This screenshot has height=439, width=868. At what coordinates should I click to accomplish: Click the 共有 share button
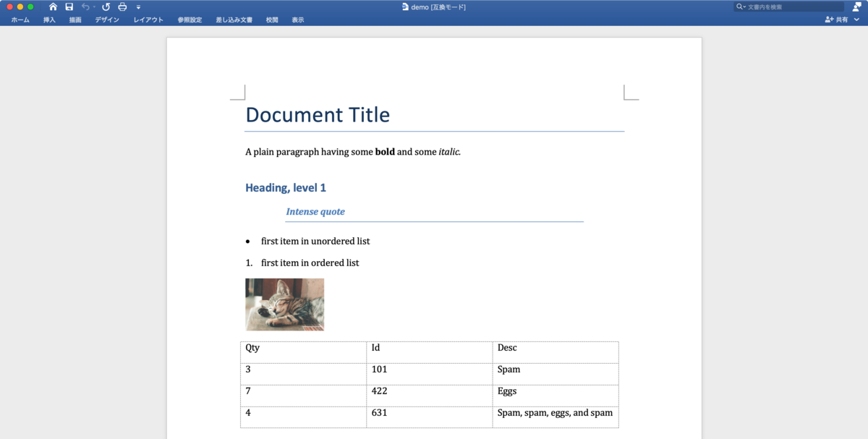click(x=842, y=20)
